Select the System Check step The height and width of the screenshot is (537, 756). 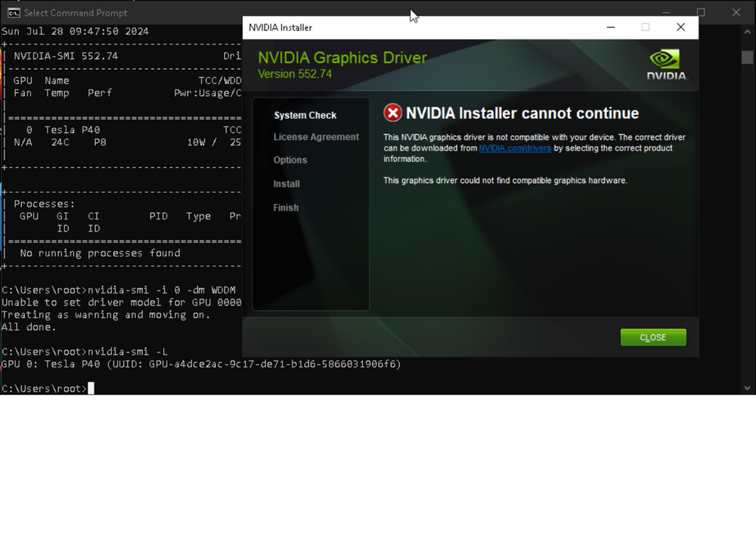pyautogui.click(x=305, y=115)
